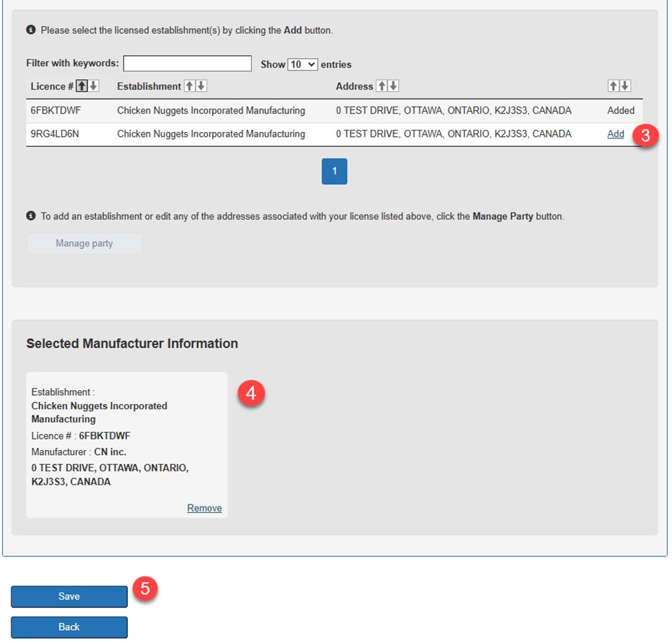Screen dimensions: 672x642
Task: Remove the selected manufacturer 6FBKTDWF
Action: pyautogui.click(x=204, y=507)
